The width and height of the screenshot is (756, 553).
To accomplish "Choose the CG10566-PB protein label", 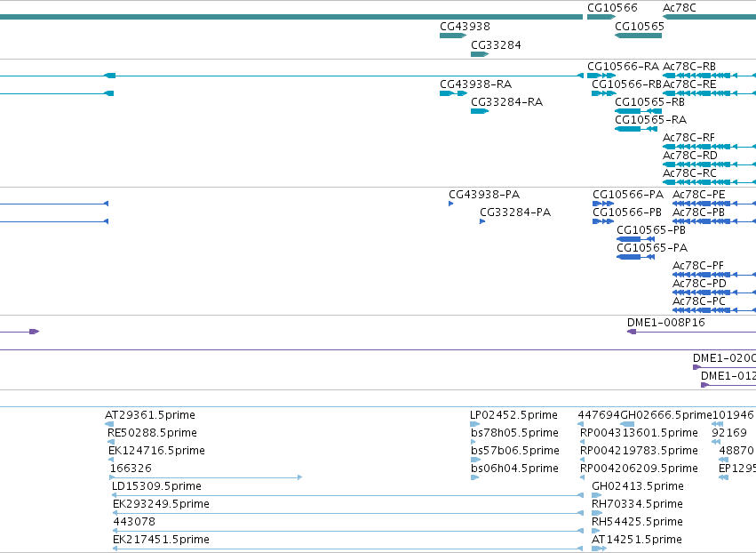I will (x=627, y=212).
